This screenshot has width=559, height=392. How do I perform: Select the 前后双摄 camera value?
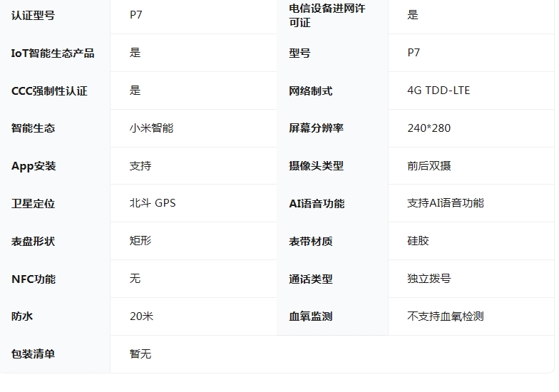(x=429, y=166)
